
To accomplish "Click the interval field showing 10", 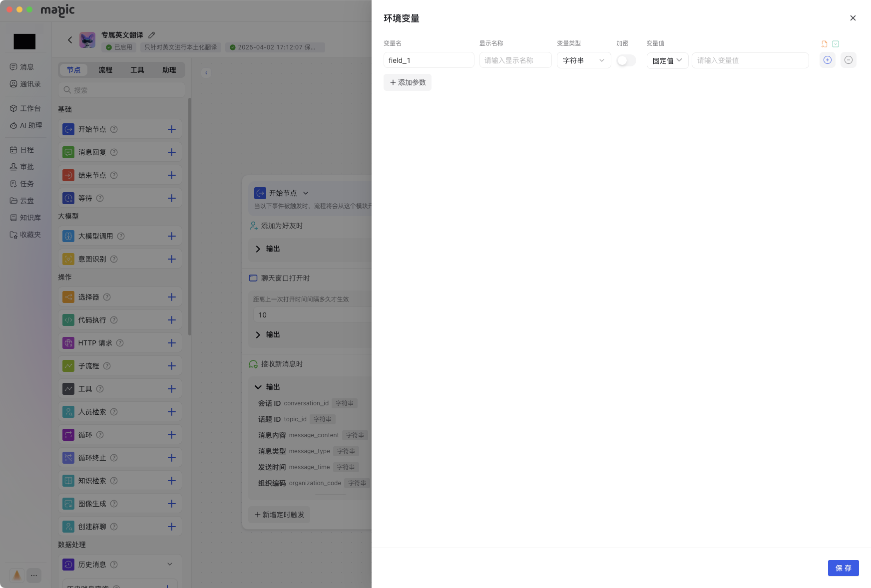I will pos(313,315).
